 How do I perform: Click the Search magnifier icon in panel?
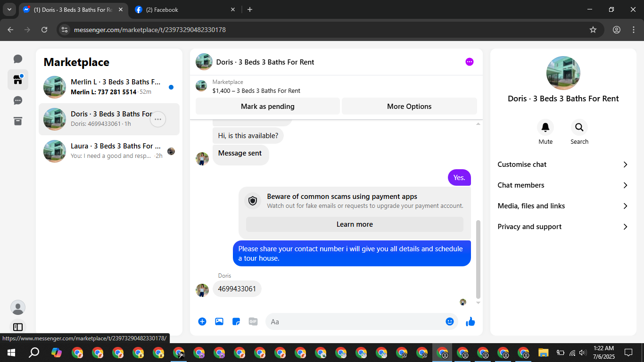[x=579, y=127]
